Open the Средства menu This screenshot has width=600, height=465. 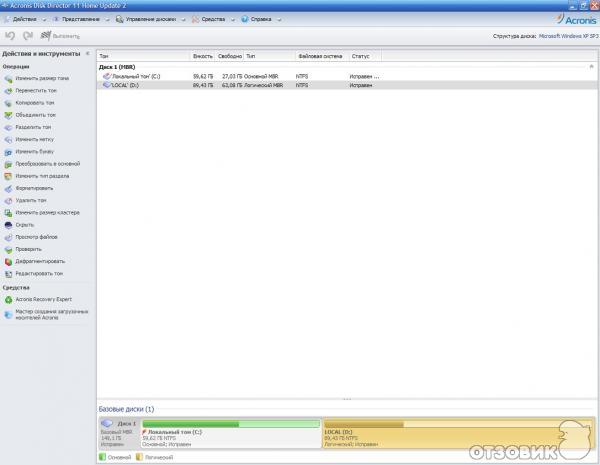[x=214, y=19]
